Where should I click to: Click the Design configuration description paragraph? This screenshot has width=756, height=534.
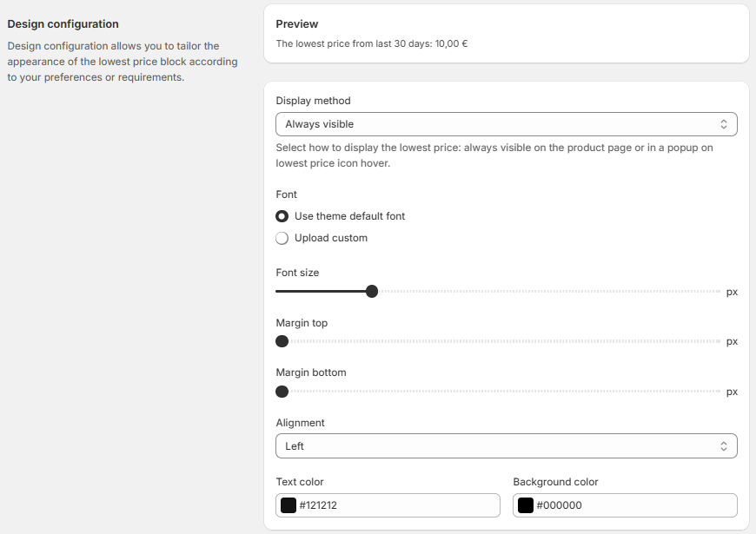[123, 62]
